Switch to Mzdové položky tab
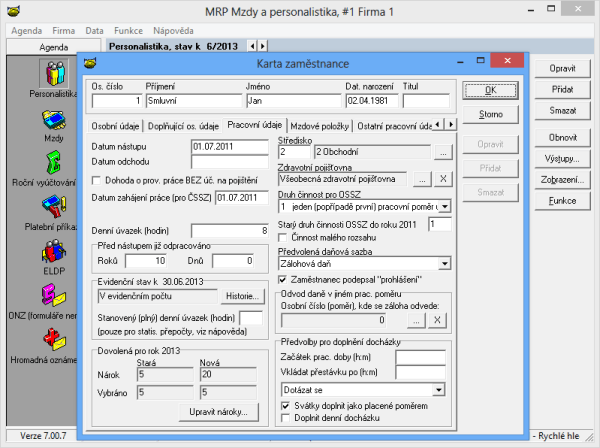Image resolution: width=600 pixels, height=448 pixels. point(320,126)
